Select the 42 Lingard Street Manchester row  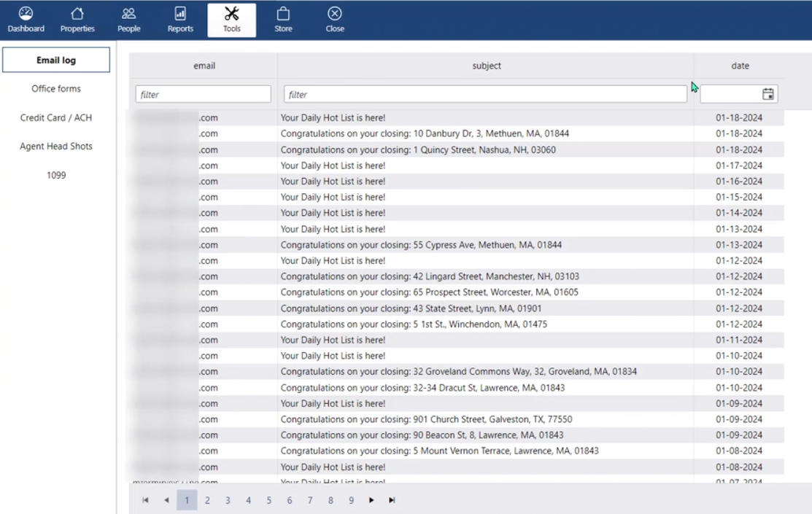456,276
